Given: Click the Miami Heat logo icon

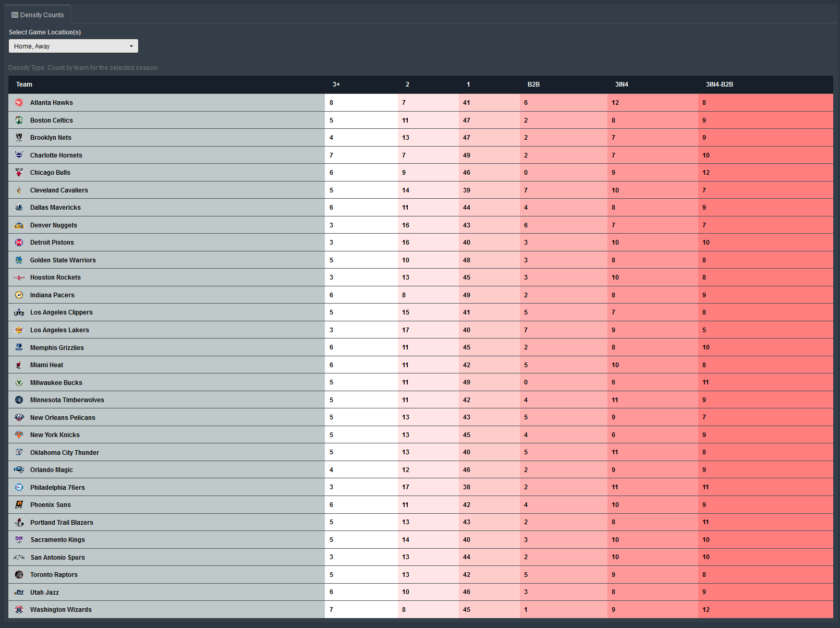Looking at the screenshot, I should point(19,365).
